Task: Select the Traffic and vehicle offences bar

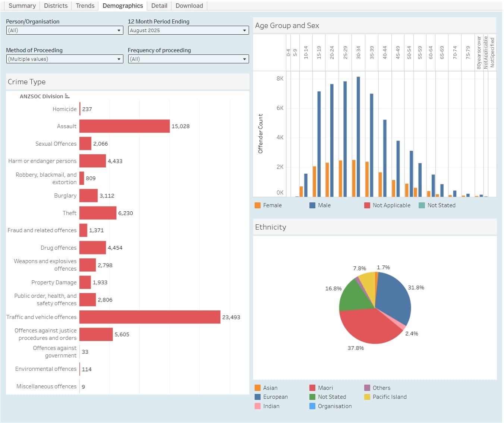Action: coord(149,317)
